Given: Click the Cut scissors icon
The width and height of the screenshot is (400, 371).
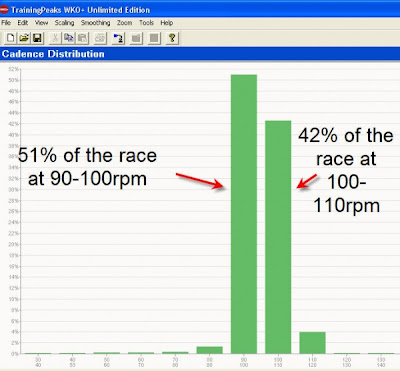Looking at the screenshot, I should pos(55,38).
